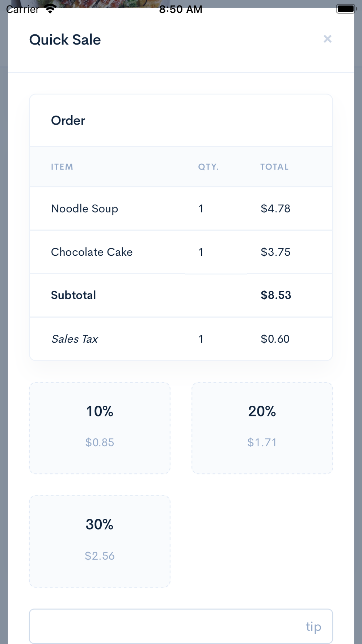362x644 pixels.
Task: Tap the Sales Tax row
Action: (x=181, y=339)
